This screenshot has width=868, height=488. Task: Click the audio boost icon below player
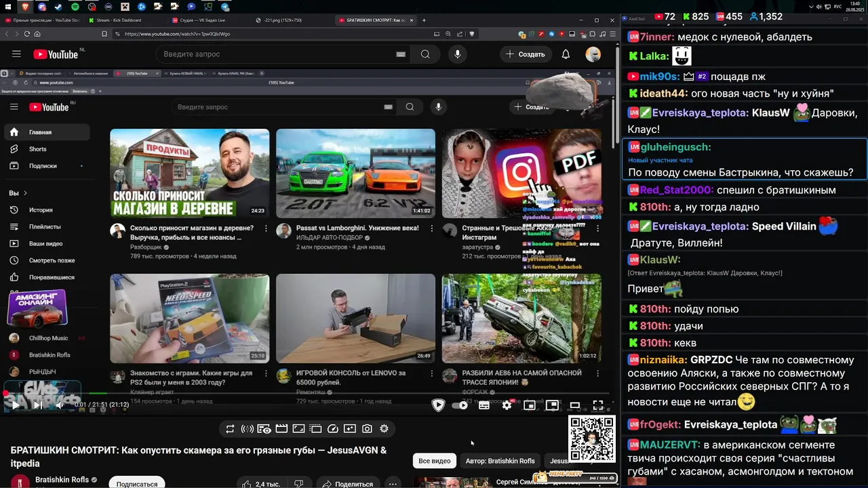tap(248, 428)
